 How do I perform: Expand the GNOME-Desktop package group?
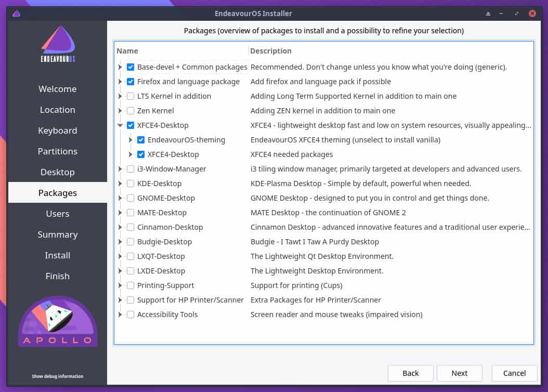[x=120, y=198]
